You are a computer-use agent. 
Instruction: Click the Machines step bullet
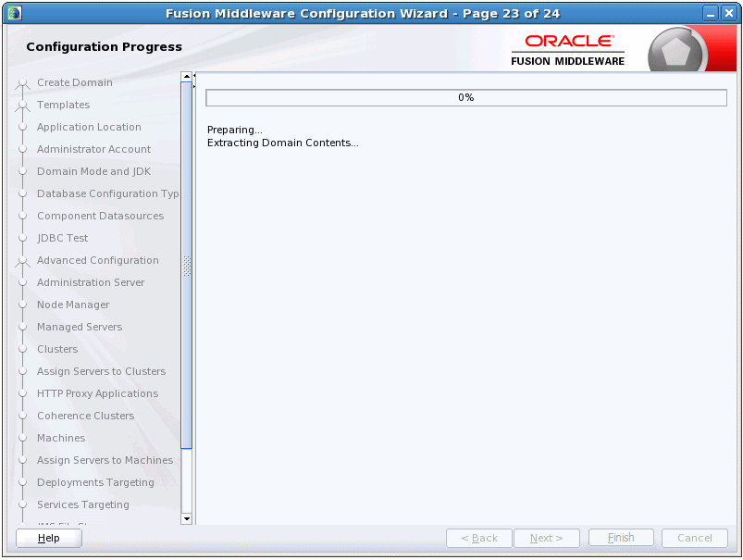click(x=22, y=438)
